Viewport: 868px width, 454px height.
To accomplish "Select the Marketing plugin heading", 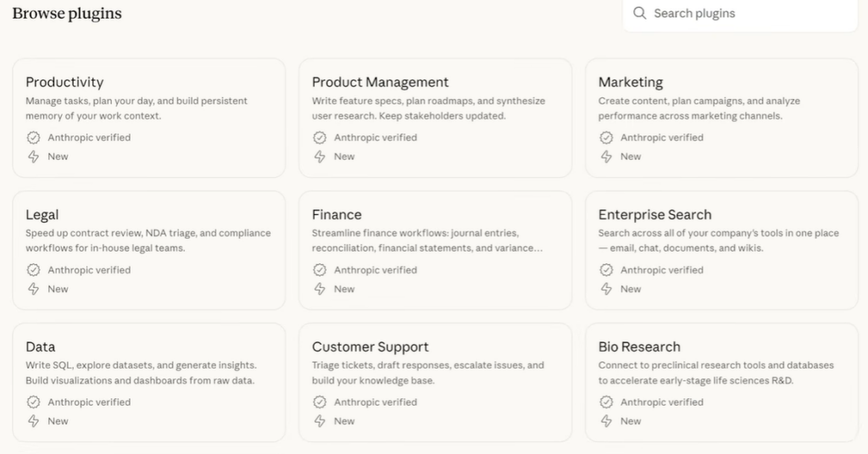I will [631, 82].
